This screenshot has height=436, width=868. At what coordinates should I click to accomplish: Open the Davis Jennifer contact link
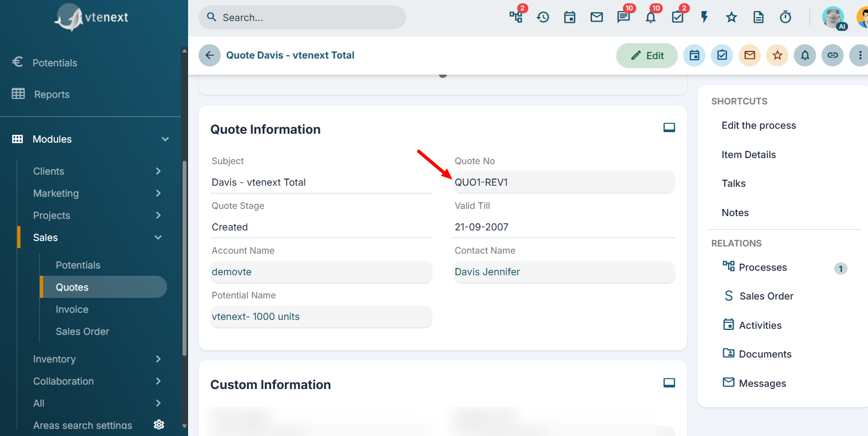pyautogui.click(x=487, y=272)
